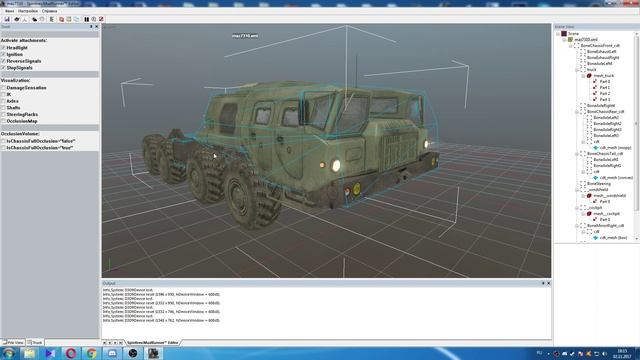640x360 pixels.
Task: Select cdt_mesh (mopp) collision node
Action: click(x=616, y=147)
